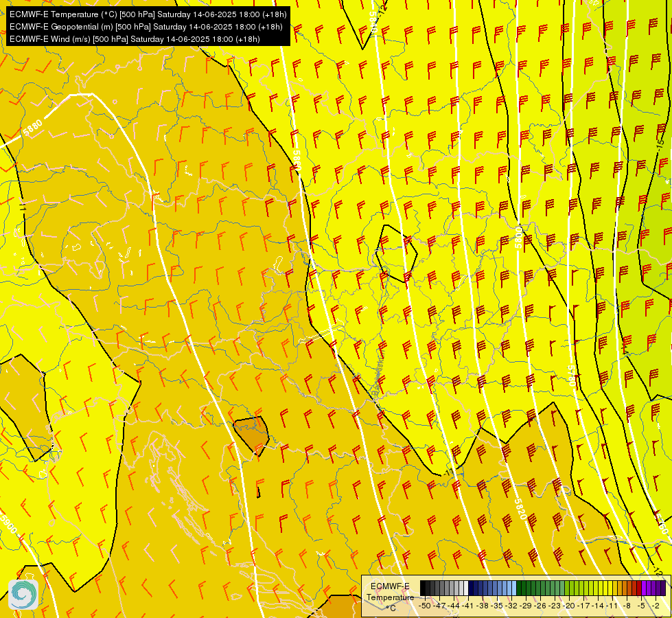Viewport: 672px width, 618px height.
Task: Click the light blue swatch near -32
Action: (x=514, y=588)
